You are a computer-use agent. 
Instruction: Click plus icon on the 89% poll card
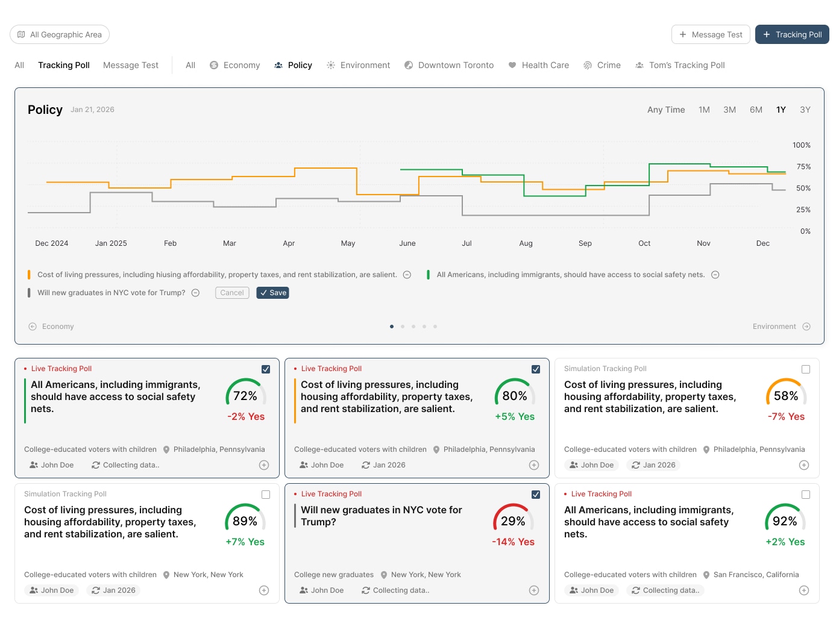click(x=264, y=590)
